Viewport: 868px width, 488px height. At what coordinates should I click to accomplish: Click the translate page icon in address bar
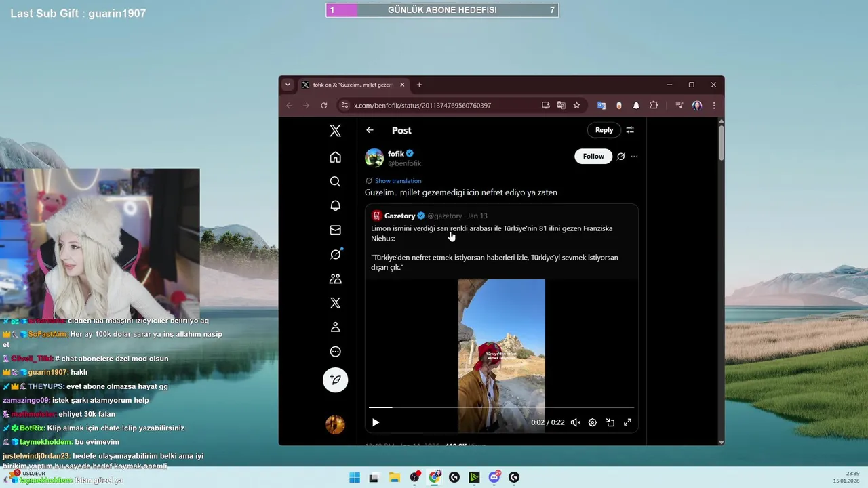[x=561, y=106]
